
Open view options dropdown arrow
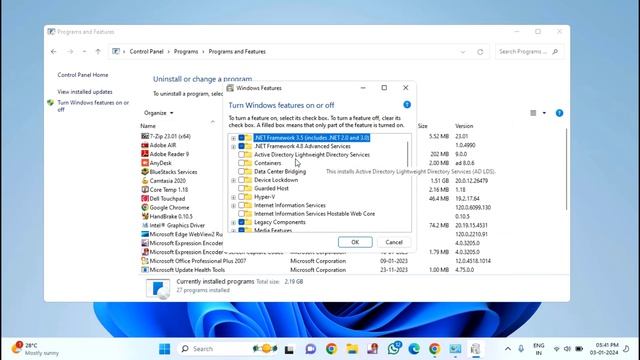544,113
